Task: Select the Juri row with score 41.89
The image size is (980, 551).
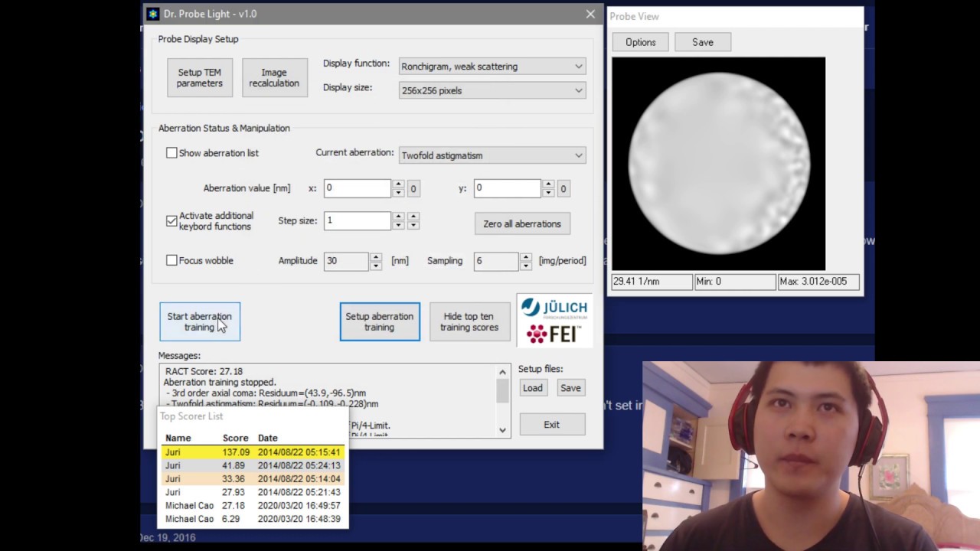Action: pos(253,465)
